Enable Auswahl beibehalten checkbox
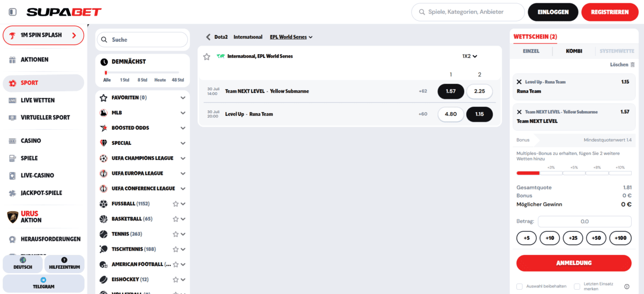This screenshot has height=294, width=644. [519, 286]
